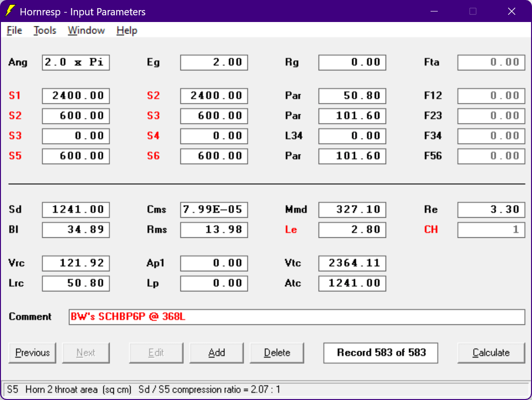532x400 pixels.
Task: Click the Rms input field
Action: [x=214, y=230]
